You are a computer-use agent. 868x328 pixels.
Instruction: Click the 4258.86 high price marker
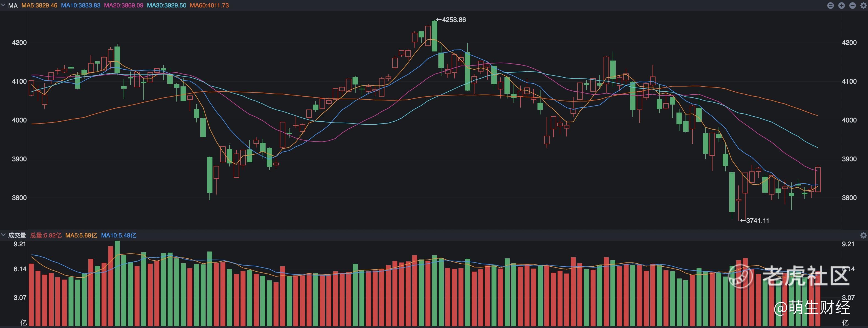pyautogui.click(x=454, y=20)
